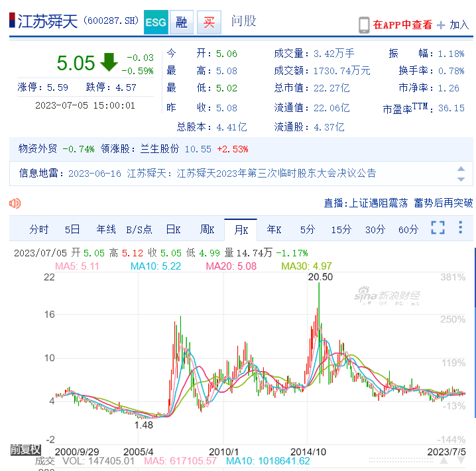Show previous news with up arrow
The image size is (476, 471).
tap(461, 169)
